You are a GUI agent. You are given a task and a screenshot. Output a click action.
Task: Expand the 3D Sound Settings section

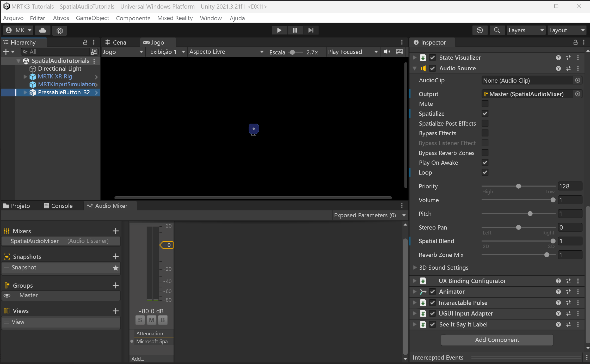click(415, 267)
